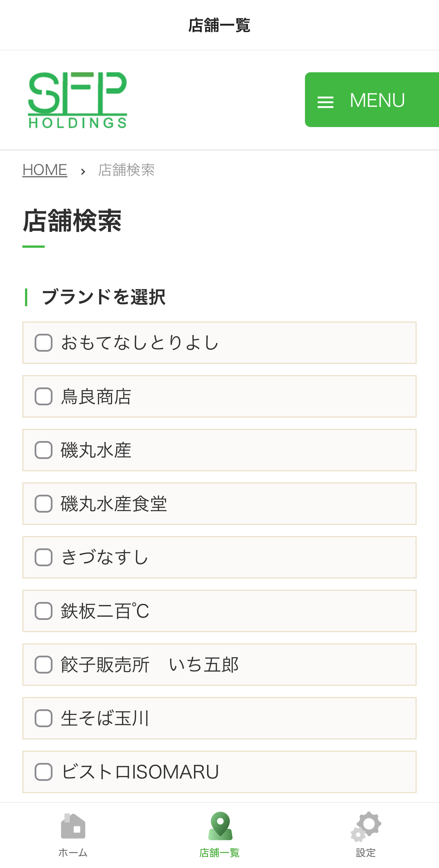Enable the 磯丸水産 brand filter
439x868 pixels.
[44, 450]
